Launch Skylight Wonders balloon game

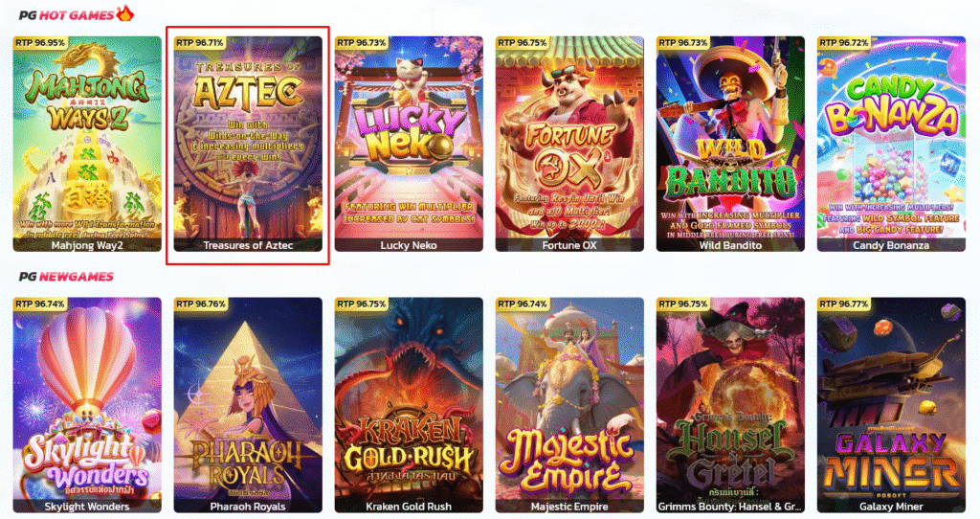(87, 405)
